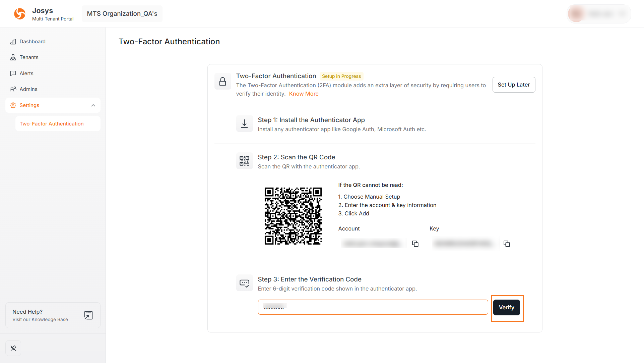Open Tenants in sidebar

[29, 57]
